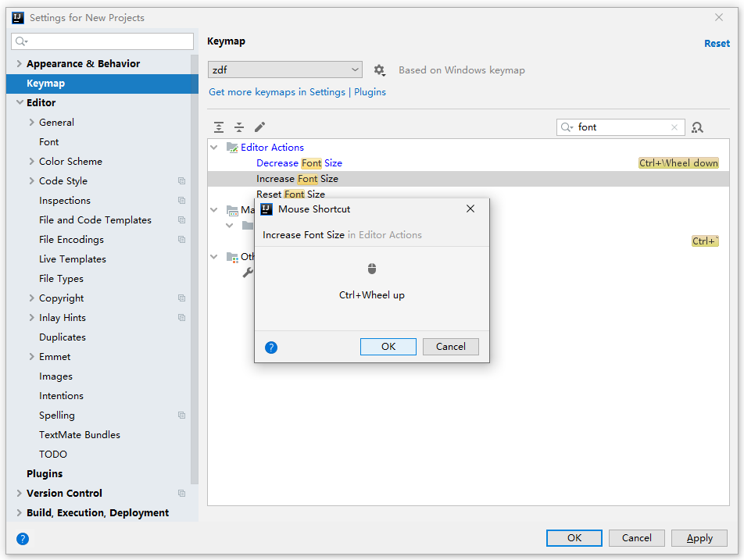The image size is (744, 560).
Task: Click project-level icon next to Copyright
Action: (x=182, y=298)
